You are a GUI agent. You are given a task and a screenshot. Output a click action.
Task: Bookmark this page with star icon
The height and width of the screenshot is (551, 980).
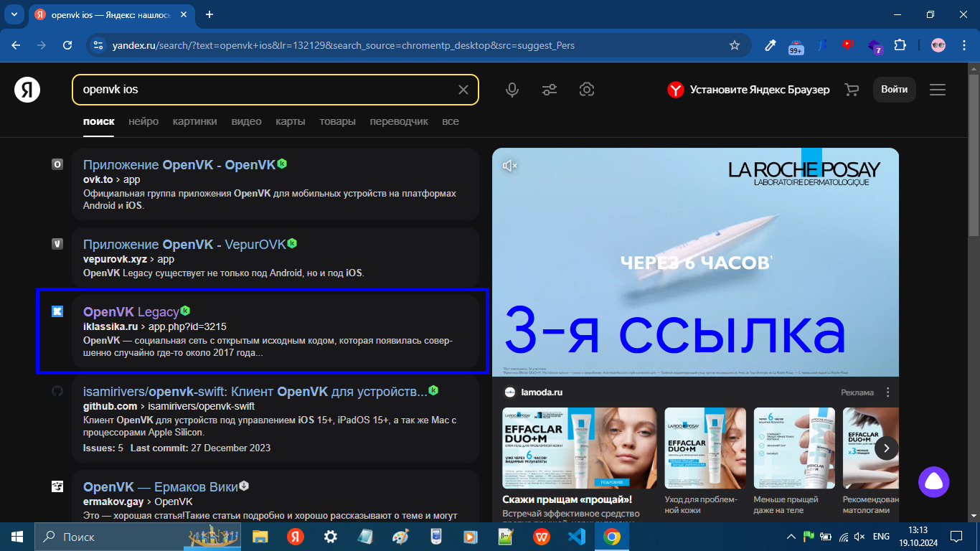[x=734, y=45]
